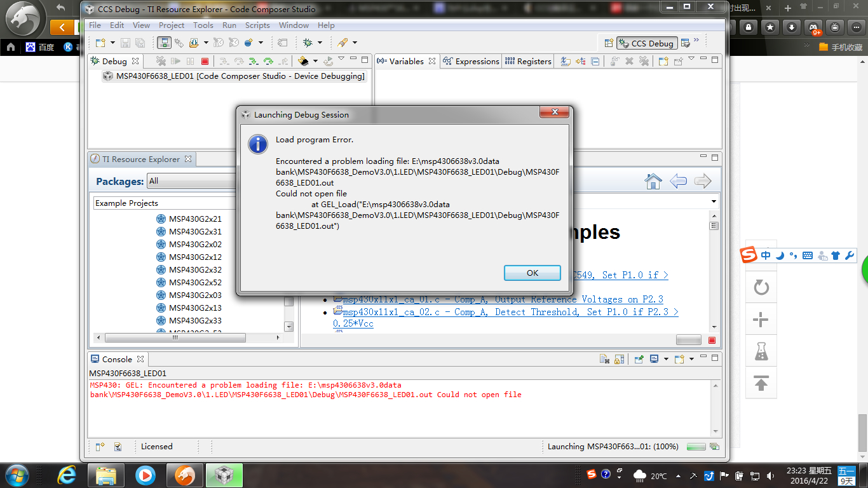Click the Terminate red square in Debug view
The height and width of the screenshot is (488, 868).
[x=205, y=62]
